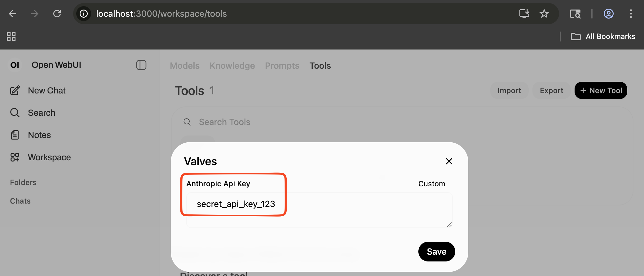Viewport: 644px width, 276px height.
Task: Toggle the sidebar panel icon
Action: tap(141, 65)
